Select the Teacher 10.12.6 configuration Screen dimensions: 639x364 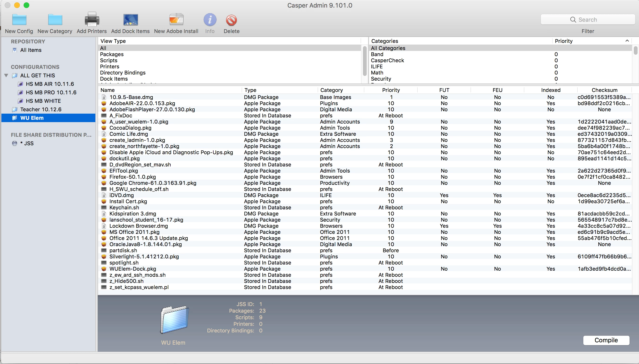tap(41, 109)
